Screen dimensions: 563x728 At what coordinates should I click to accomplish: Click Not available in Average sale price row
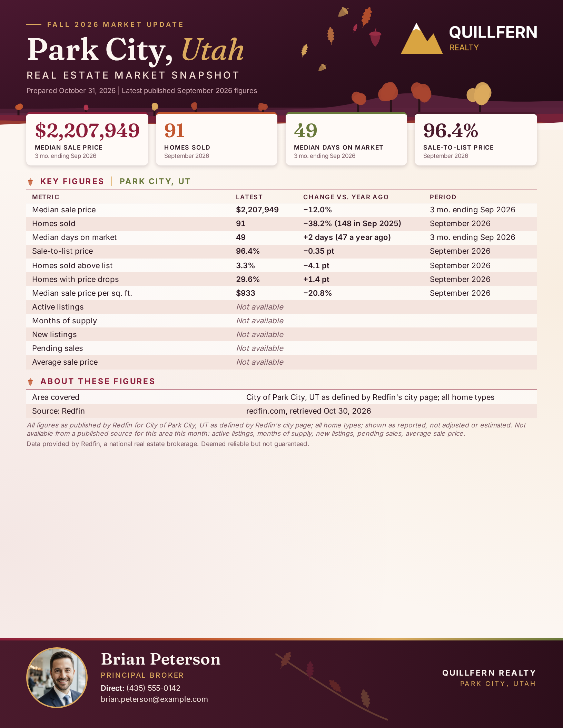[x=260, y=362]
